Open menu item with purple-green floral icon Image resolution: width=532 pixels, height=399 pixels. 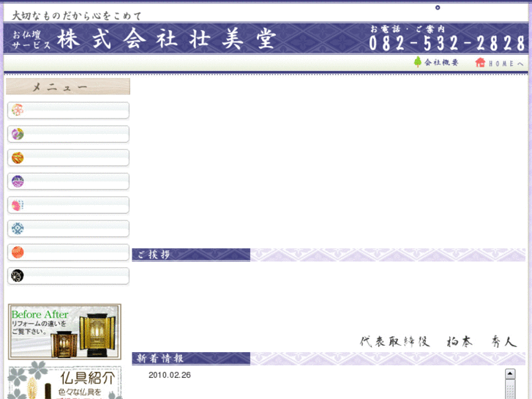(68, 134)
